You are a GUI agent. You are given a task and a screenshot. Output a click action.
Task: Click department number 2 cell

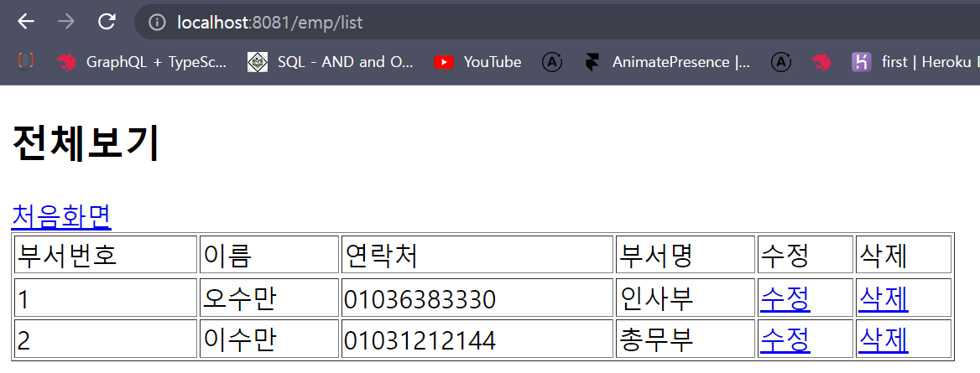[x=106, y=339]
